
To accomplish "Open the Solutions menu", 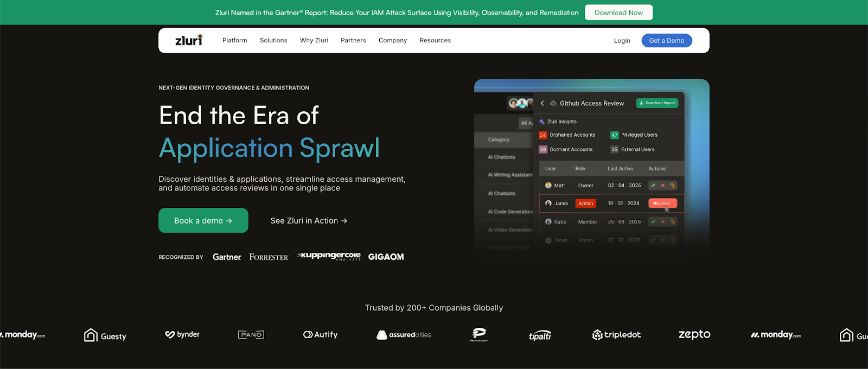I will [x=273, y=40].
